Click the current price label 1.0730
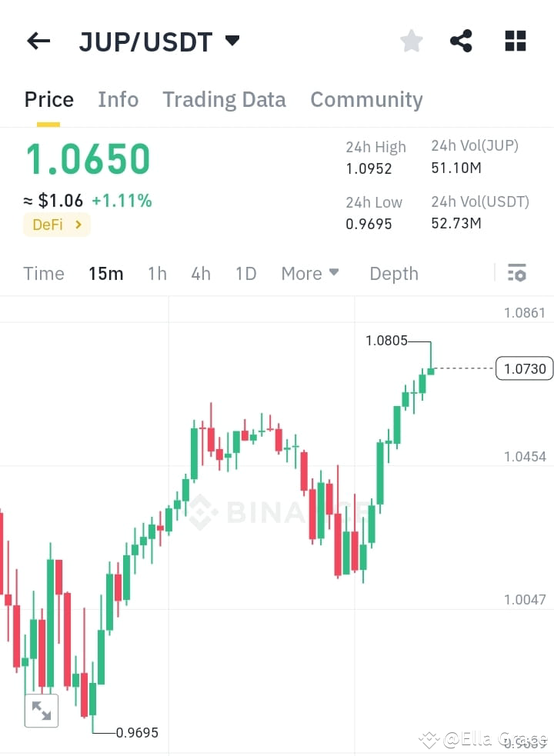The height and width of the screenshot is (756, 554). [x=523, y=368]
